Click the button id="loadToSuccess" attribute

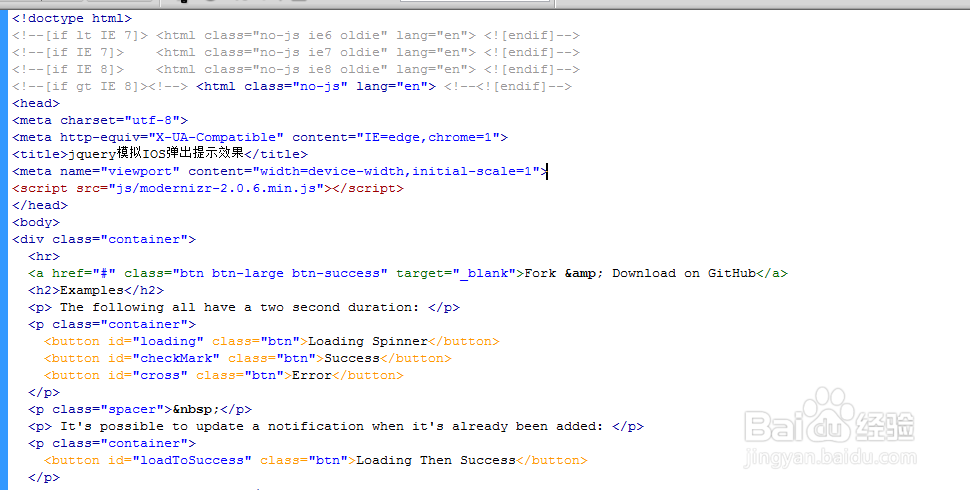(179, 460)
